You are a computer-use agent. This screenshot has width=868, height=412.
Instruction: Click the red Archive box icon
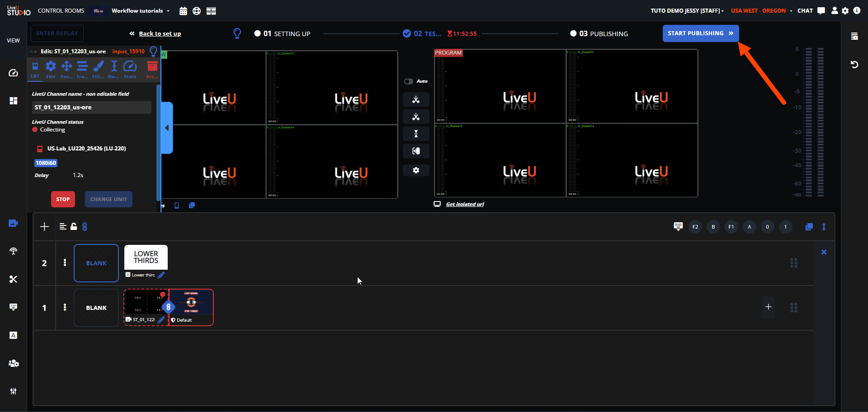(152, 70)
